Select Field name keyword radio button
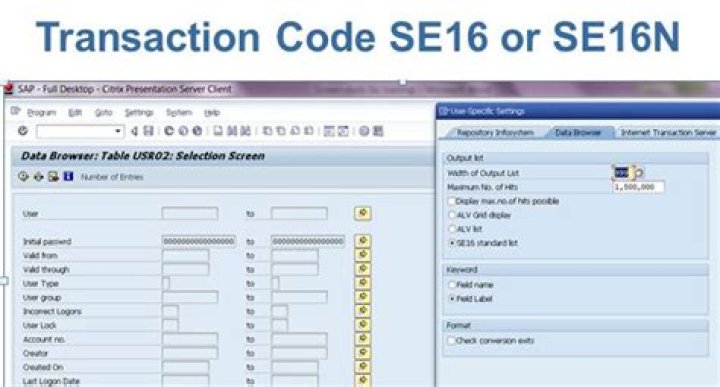The height and width of the screenshot is (387, 720). point(452,285)
